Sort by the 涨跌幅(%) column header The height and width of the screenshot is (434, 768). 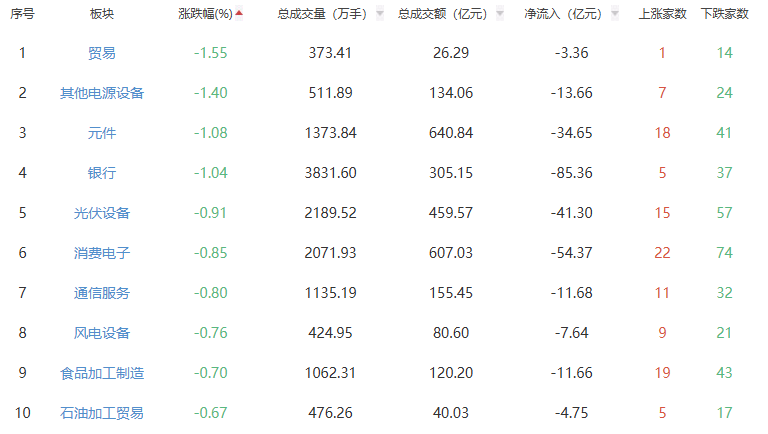(205, 14)
